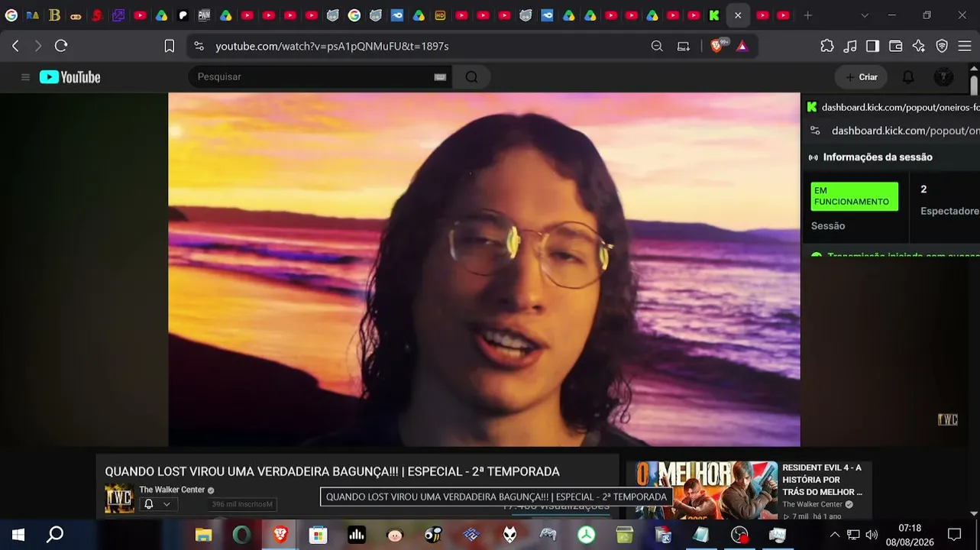Open site information icon beside the URL
This screenshot has height=550, width=980.
click(x=199, y=46)
